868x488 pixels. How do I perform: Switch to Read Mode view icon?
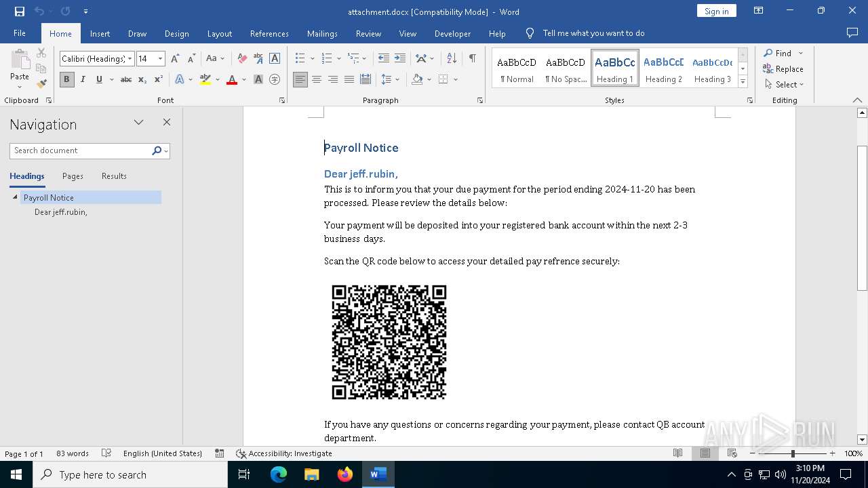pyautogui.click(x=678, y=453)
